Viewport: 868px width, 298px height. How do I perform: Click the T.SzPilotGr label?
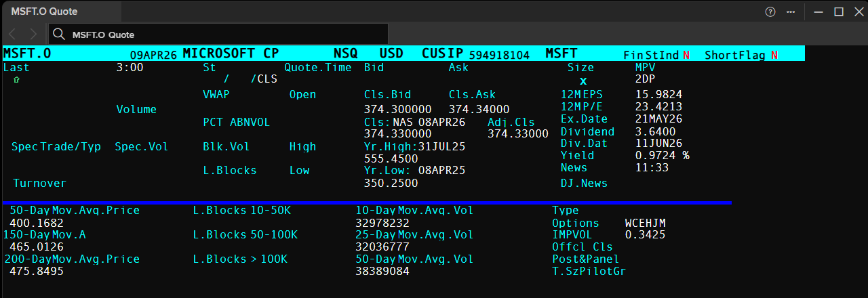(589, 272)
